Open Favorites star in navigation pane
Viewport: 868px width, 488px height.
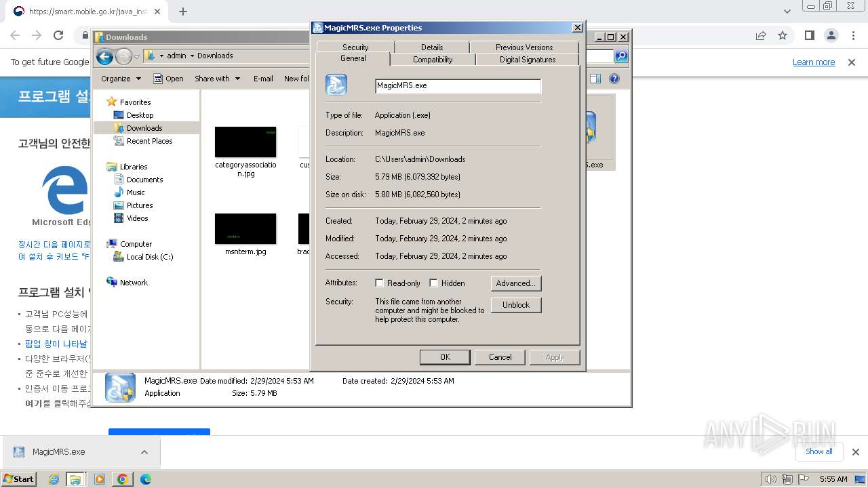[112, 102]
